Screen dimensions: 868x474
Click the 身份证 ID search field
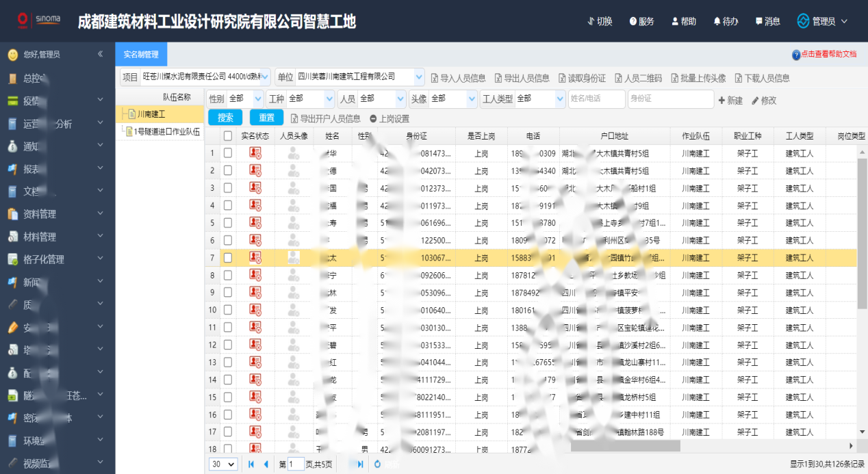(x=671, y=99)
